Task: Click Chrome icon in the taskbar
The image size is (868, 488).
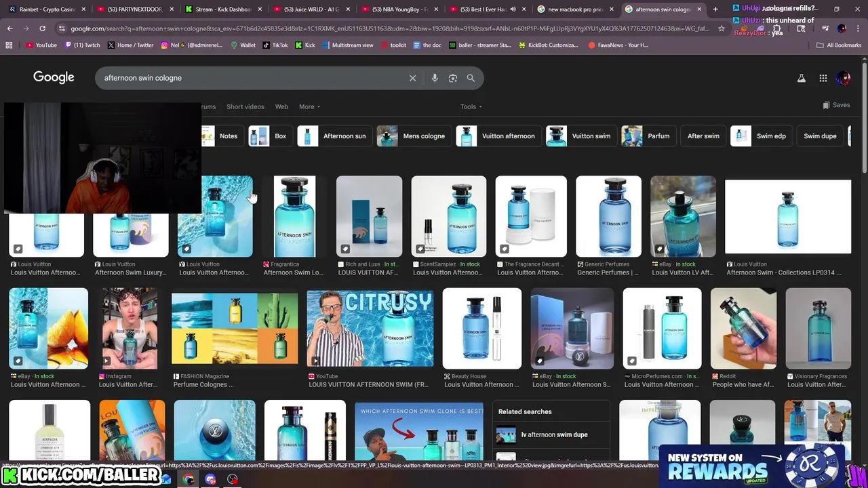Action: 189,479
